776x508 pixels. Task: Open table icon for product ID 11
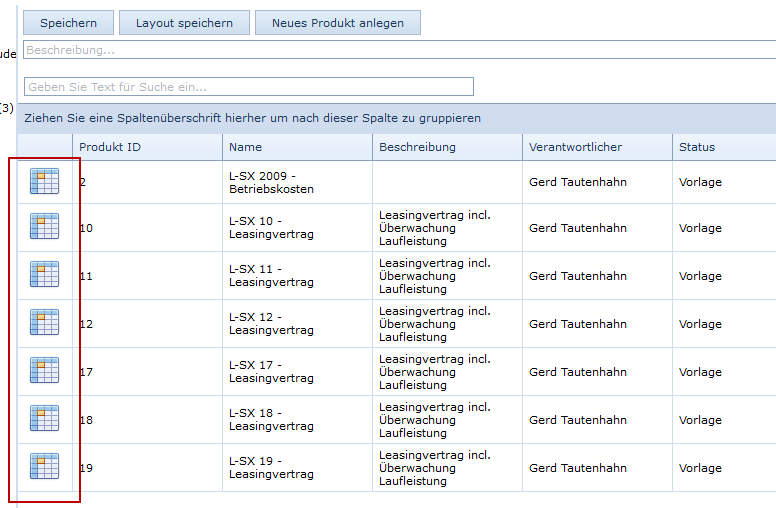[45, 275]
